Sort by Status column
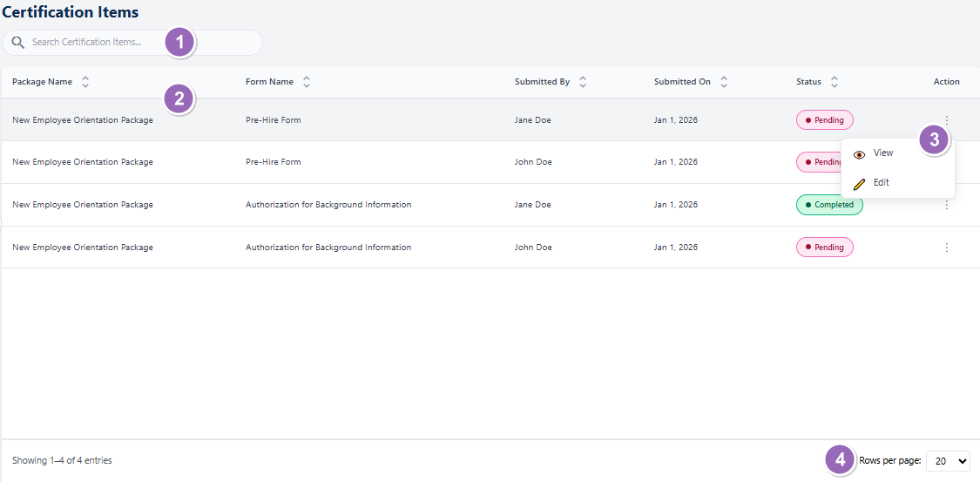Viewport: 980px width, 482px height. pos(835,82)
